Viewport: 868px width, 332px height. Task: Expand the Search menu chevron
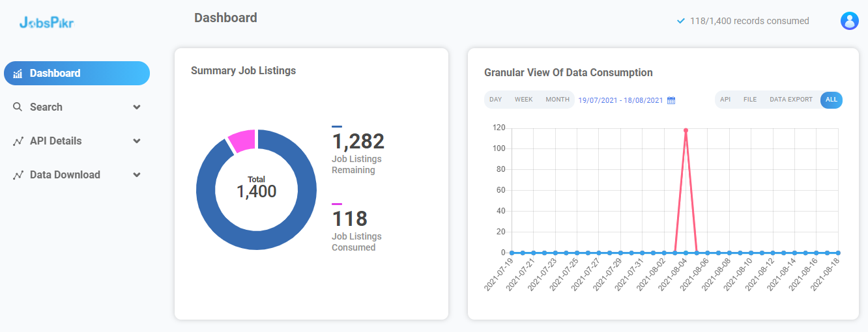[x=137, y=107]
